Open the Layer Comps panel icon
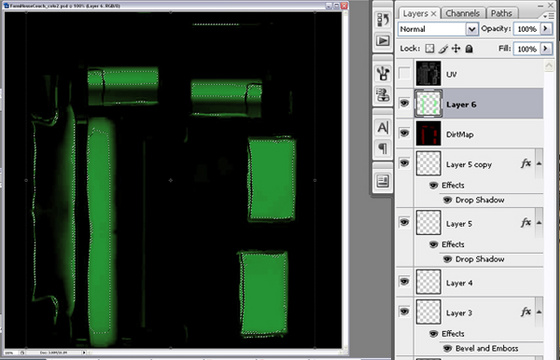 [383, 181]
